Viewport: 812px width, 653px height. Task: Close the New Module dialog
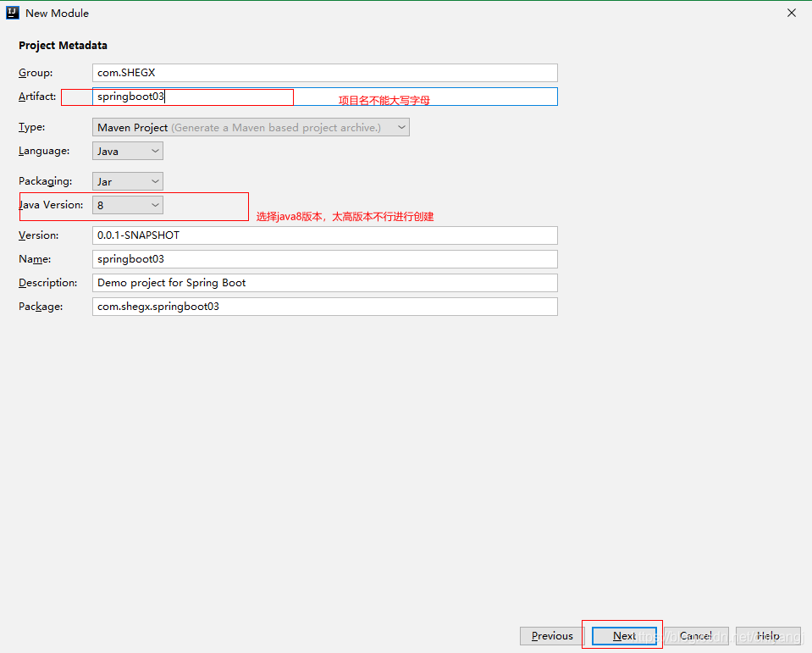coord(792,13)
